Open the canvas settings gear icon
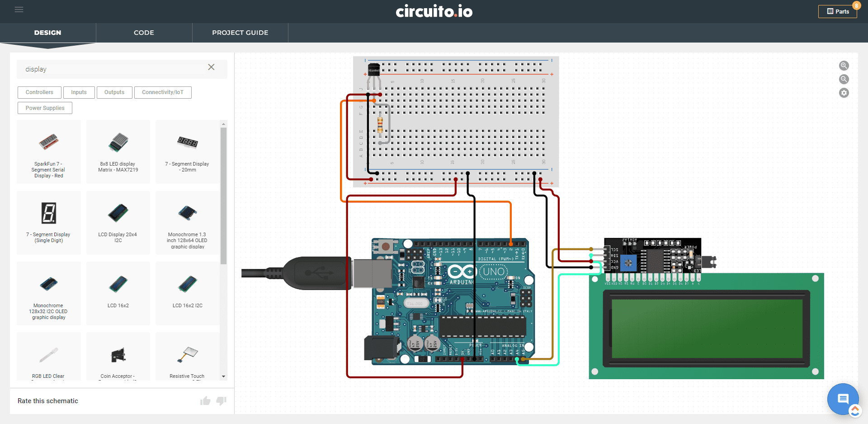The image size is (868, 424). [844, 93]
